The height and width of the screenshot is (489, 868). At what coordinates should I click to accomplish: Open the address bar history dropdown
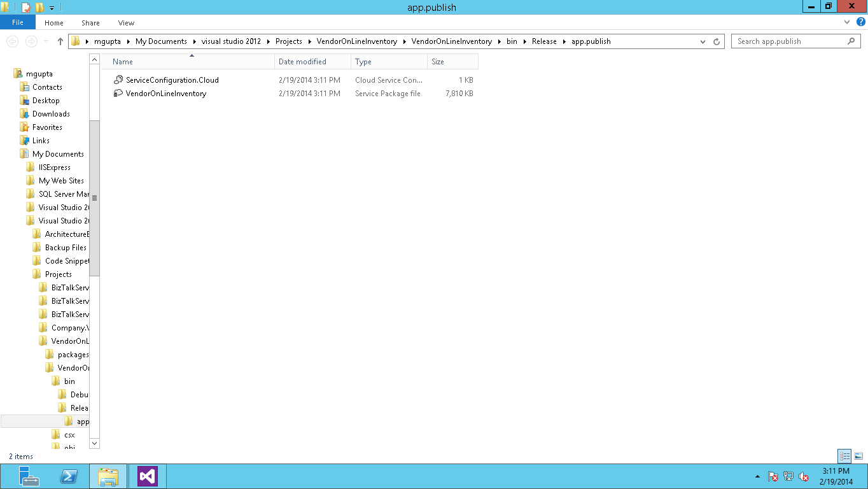[x=703, y=41]
